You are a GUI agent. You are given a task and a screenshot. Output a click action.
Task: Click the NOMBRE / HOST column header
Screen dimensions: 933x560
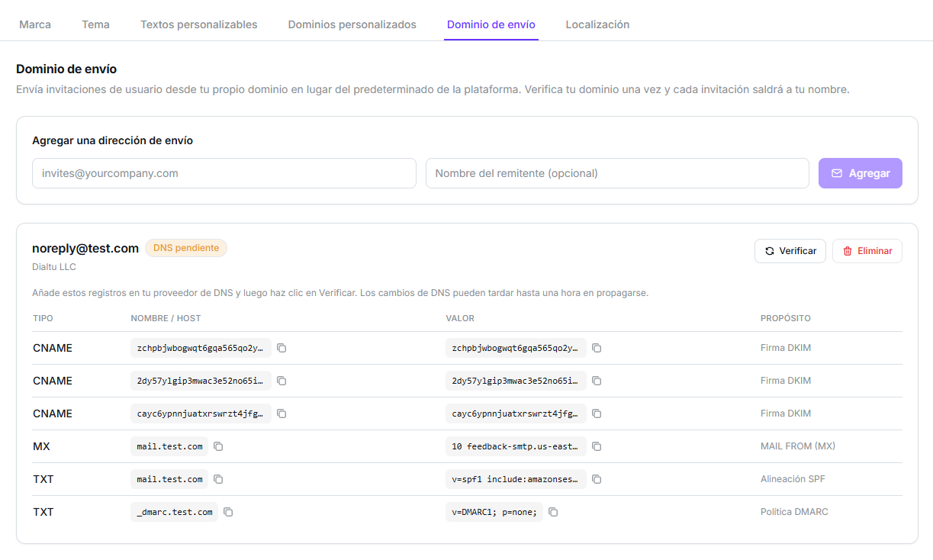tap(166, 318)
